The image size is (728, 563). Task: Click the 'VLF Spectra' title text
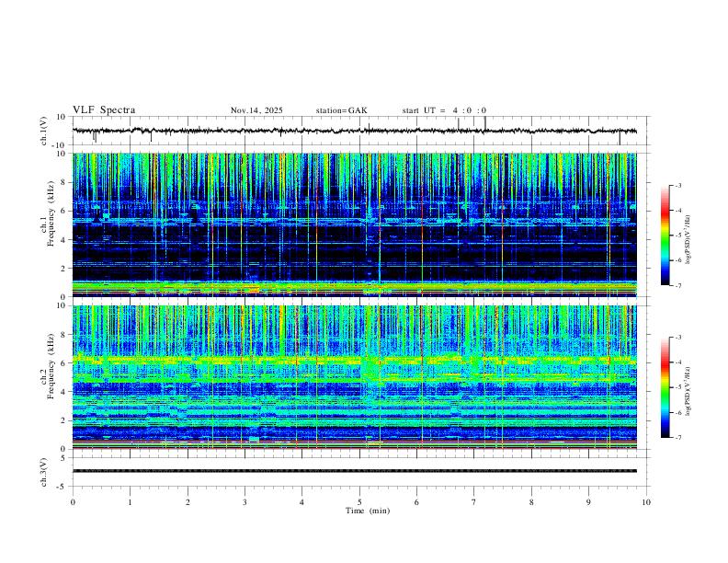(x=104, y=110)
